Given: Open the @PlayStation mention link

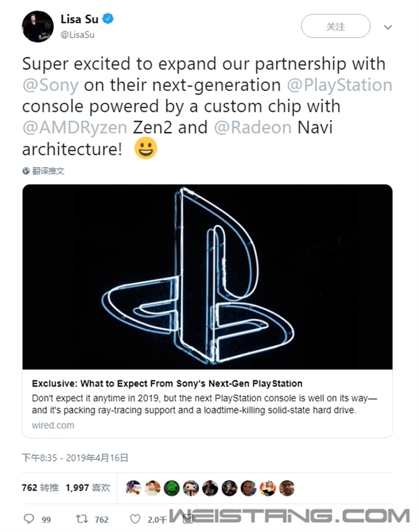Looking at the screenshot, I should point(339,85).
